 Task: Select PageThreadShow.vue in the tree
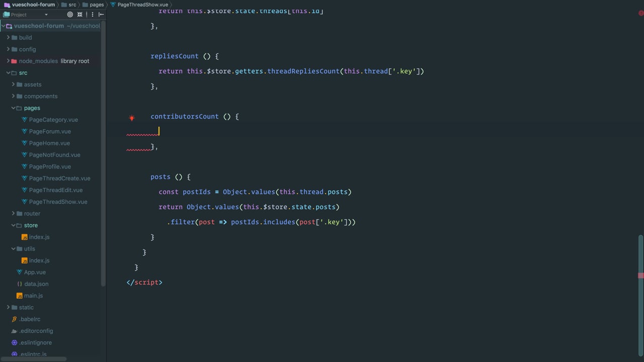point(58,202)
